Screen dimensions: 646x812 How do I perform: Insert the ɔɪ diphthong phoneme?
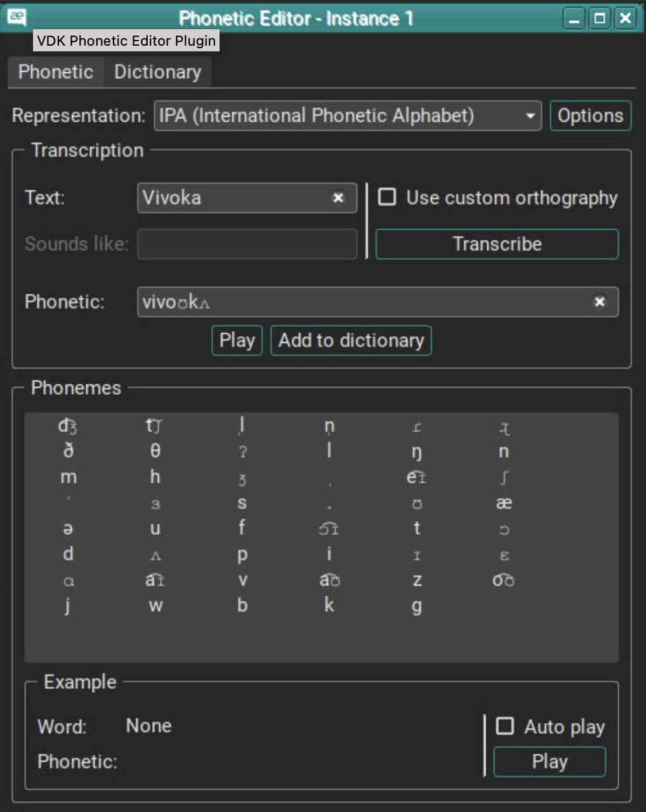(329, 528)
